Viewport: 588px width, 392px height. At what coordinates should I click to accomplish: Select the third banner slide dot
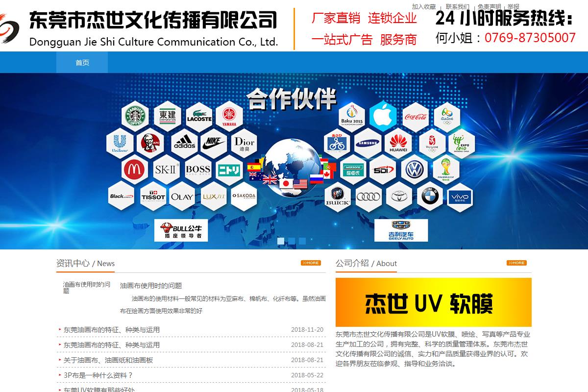(302, 241)
